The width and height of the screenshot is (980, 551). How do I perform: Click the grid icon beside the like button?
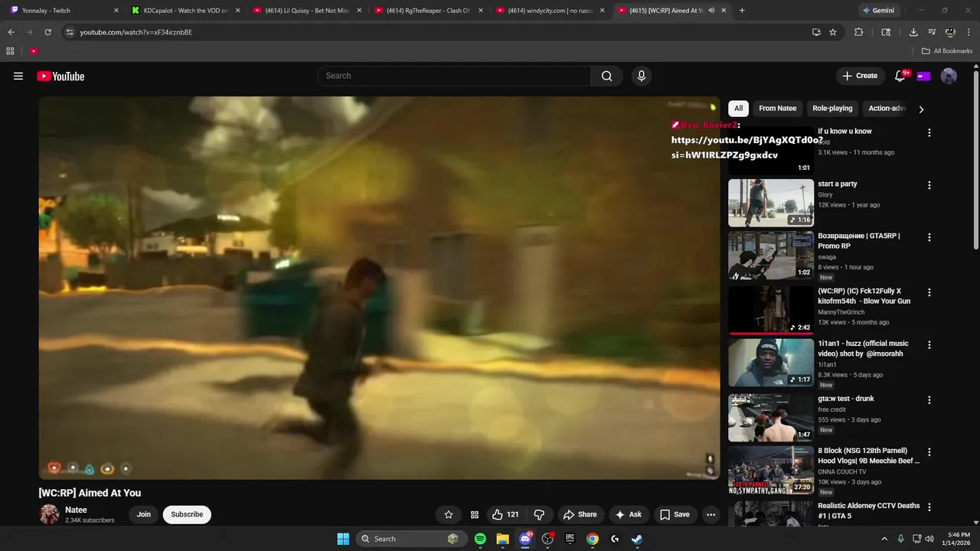[x=474, y=514]
